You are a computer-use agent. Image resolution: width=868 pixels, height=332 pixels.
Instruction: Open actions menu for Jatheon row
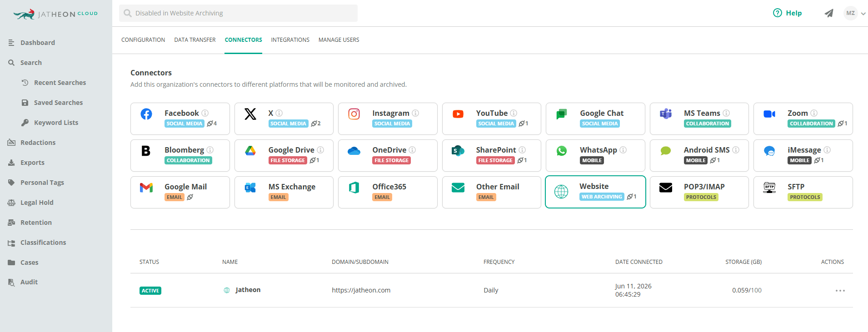840,291
